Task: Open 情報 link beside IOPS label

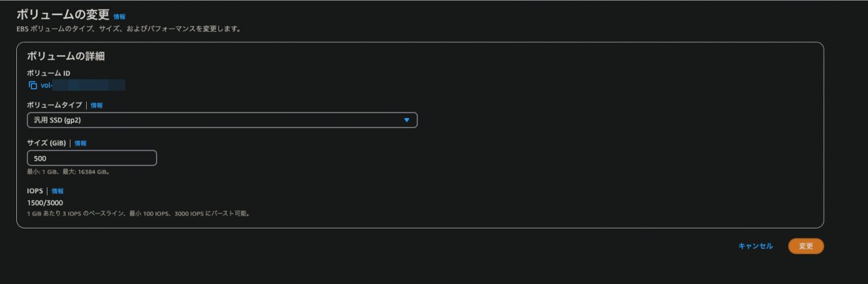Action: click(x=58, y=191)
